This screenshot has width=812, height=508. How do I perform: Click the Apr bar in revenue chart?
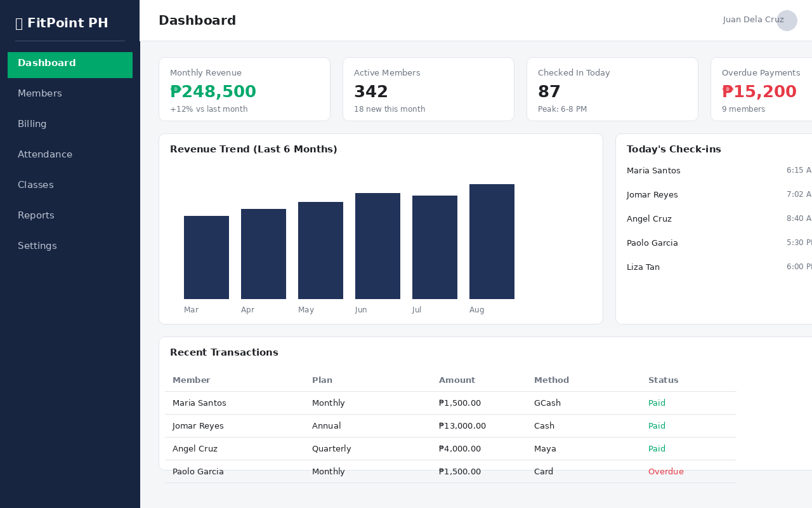[x=263, y=254]
